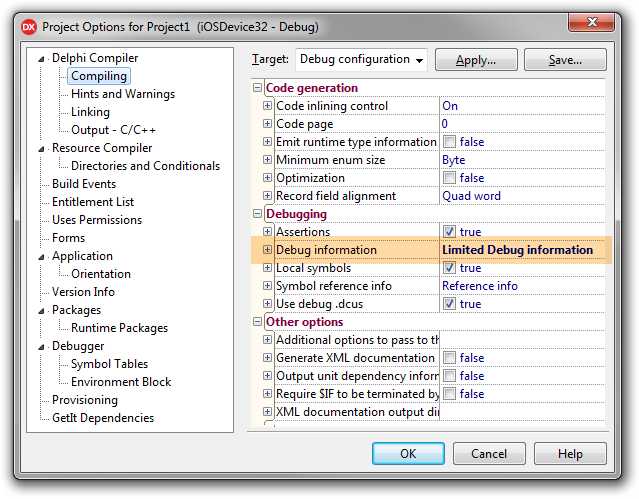Expand Code inlining control row
This screenshot has height=499, width=639.
click(x=267, y=106)
